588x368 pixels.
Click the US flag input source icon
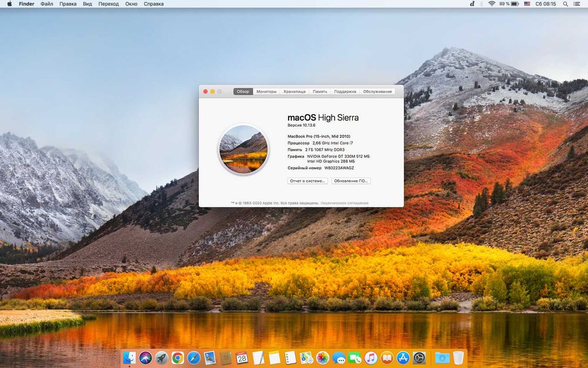pyautogui.click(x=527, y=4)
